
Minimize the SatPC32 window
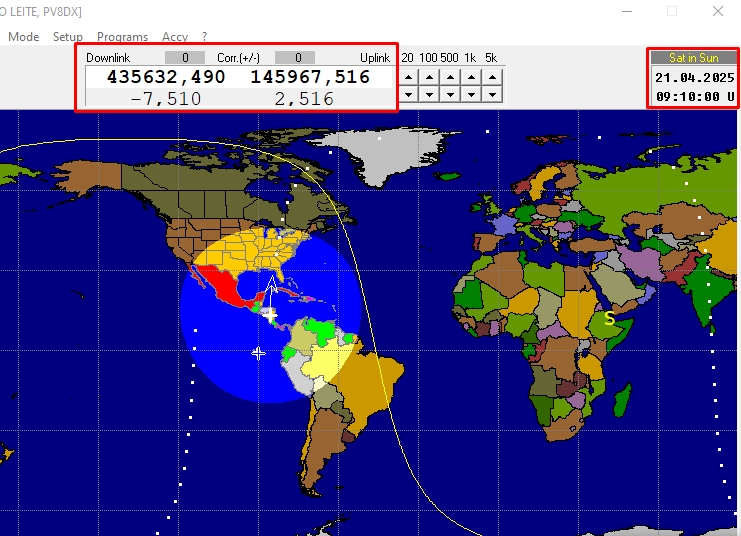[627, 11]
